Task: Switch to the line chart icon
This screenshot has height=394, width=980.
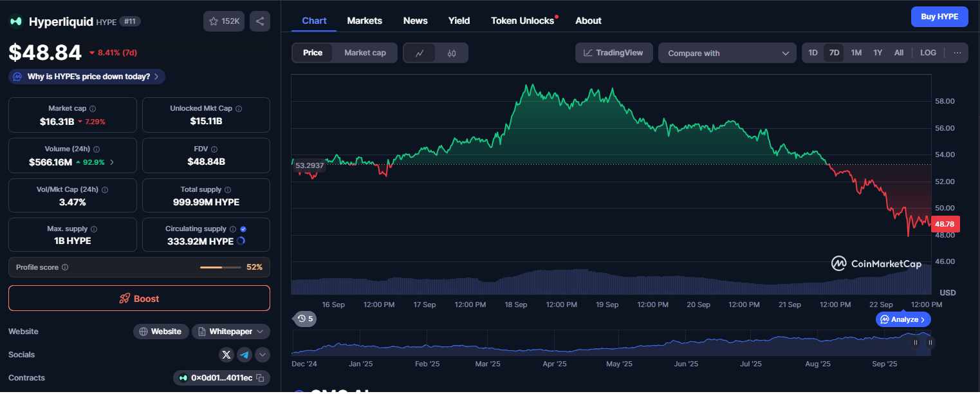Action: [420, 53]
